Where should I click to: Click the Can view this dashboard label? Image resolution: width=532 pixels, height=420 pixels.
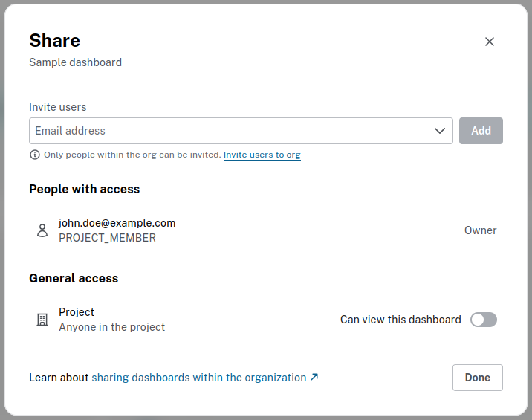(400, 320)
